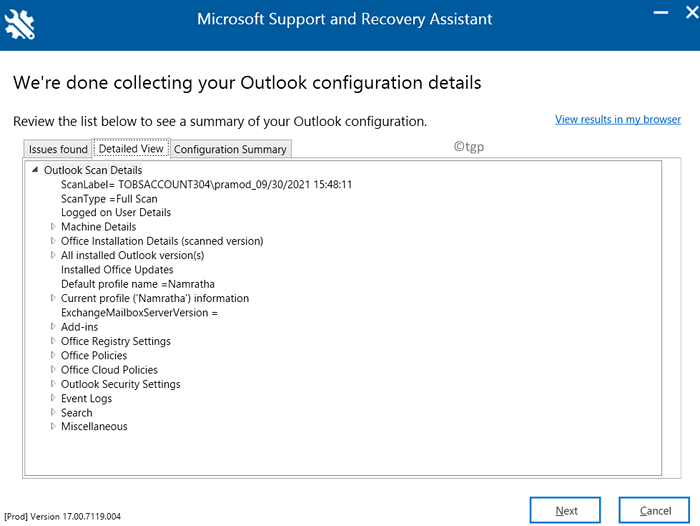This screenshot has height=526, width=700.
Task: Expand the Miscellaneous node arrow
Action: (x=53, y=427)
